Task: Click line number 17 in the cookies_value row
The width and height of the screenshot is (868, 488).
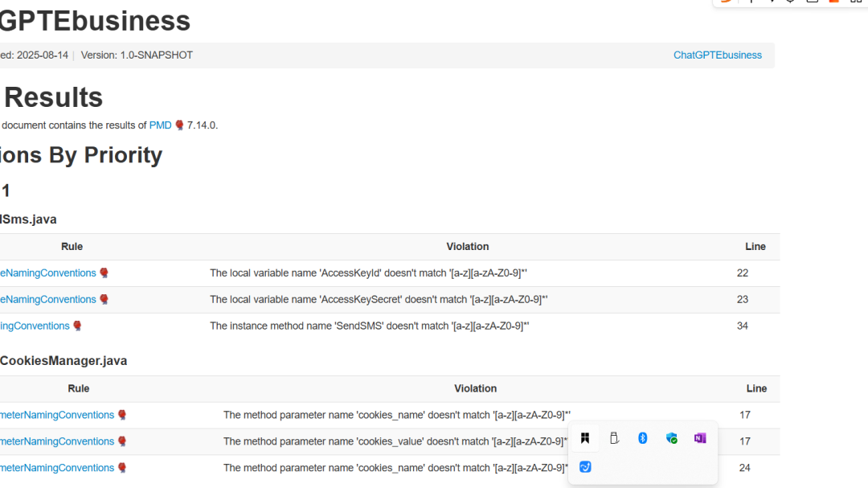Action: [x=745, y=441]
